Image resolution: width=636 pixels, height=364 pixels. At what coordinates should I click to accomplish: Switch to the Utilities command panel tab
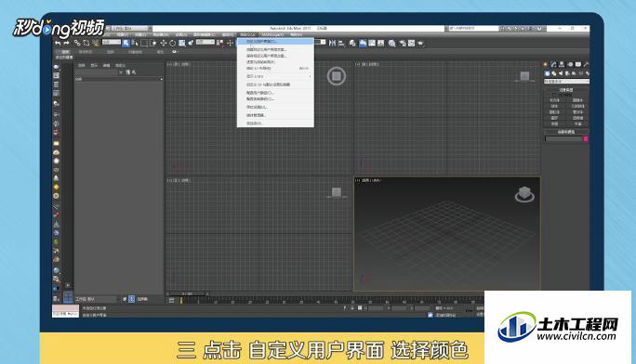[x=586, y=64]
